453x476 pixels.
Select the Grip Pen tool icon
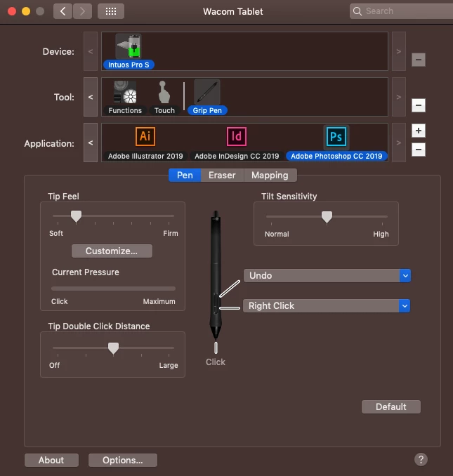pyautogui.click(x=207, y=92)
